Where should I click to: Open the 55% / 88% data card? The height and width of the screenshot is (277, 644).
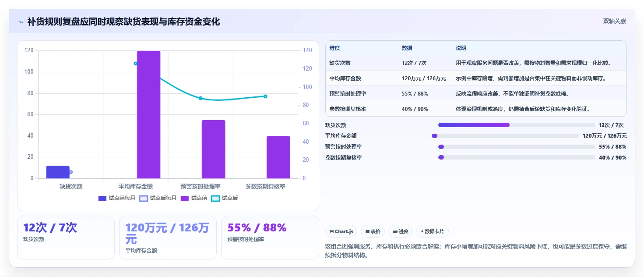click(x=270, y=238)
